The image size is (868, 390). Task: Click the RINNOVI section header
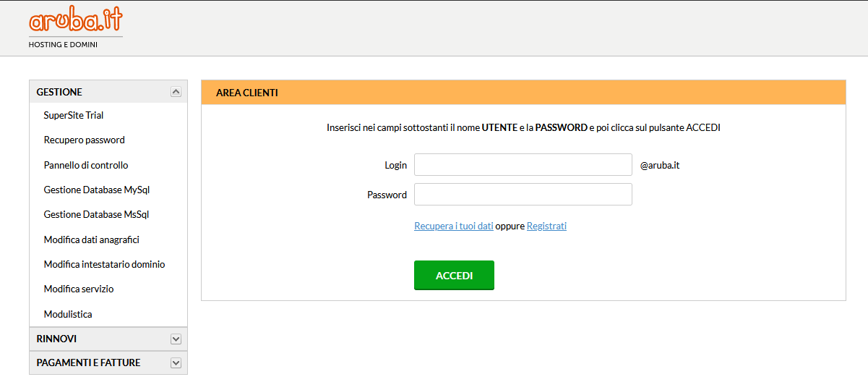tap(108, 339)
